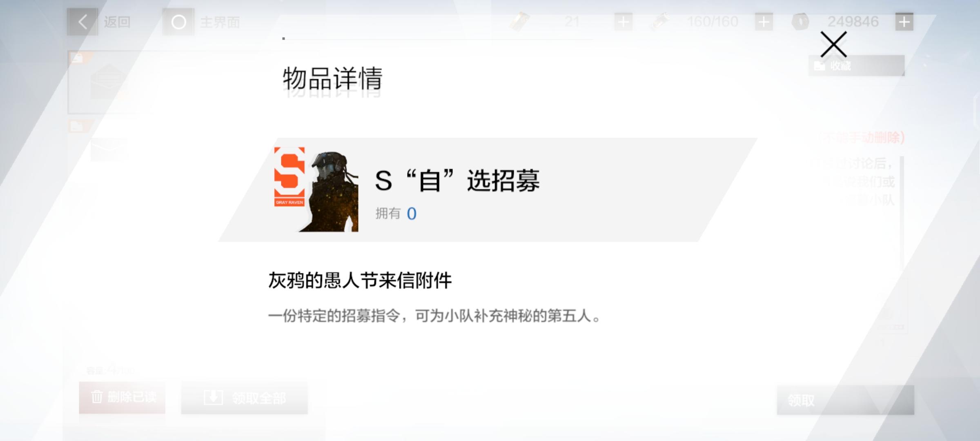Refill stamina using plus beside 160/160

click(764, 22)
